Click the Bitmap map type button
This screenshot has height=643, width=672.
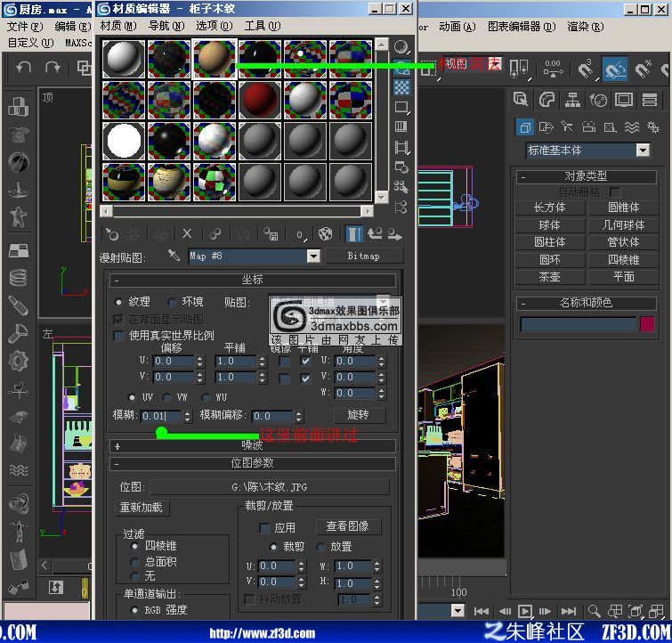(364, 256)
